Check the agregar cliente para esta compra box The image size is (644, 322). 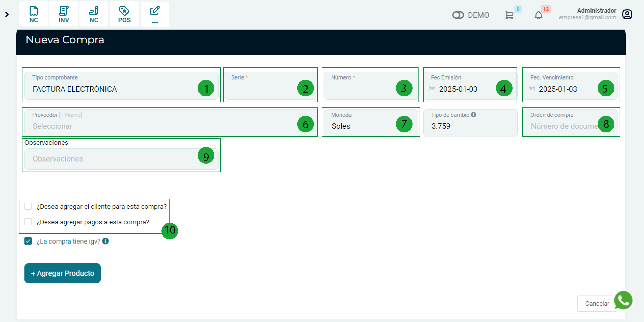[x=28, y=207]
